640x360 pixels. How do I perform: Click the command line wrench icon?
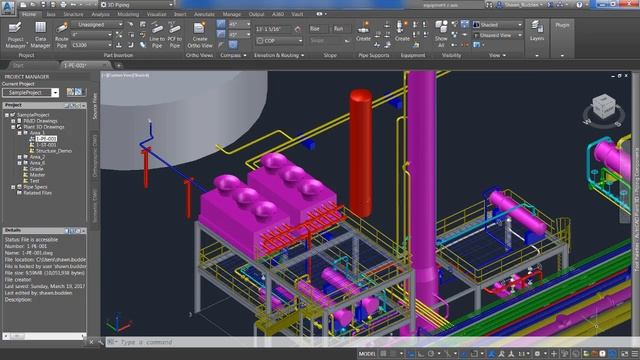[x=100, y=342]
